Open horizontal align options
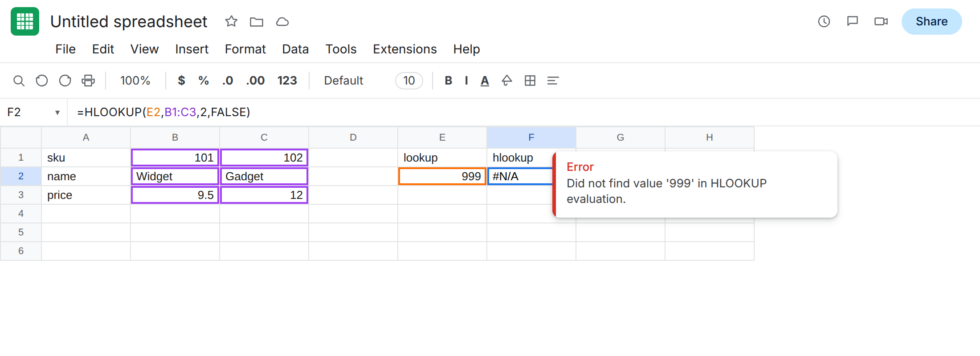This screenshot has height=356, width=980. [x=553, y=81]
